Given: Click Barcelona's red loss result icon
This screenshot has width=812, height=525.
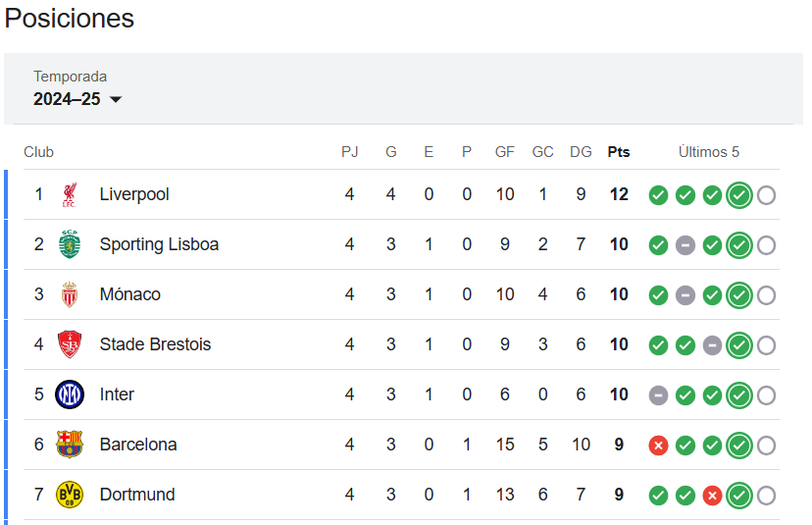Looking at the screenshot, I should tap(658, 446).
